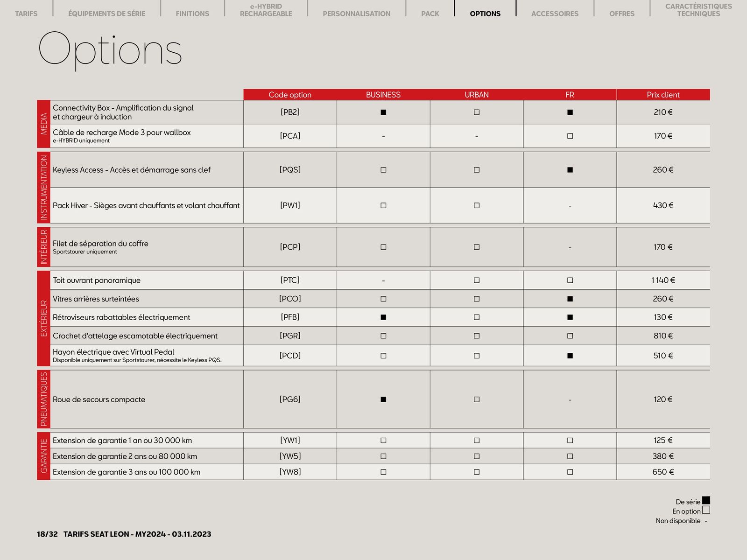Click Pack Hiver URBAN option square
Screen dimensions: 747x560
point(477,205)
